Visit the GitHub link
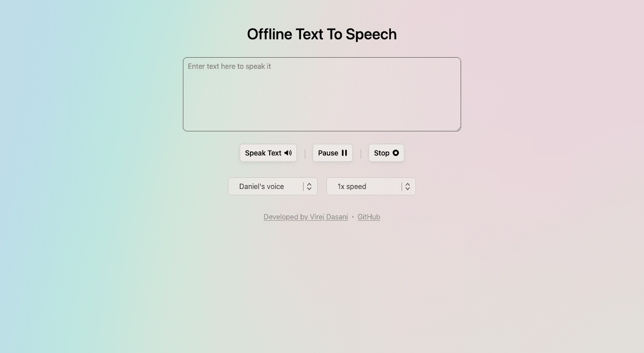Viewport: 644px width, 353px height. 369,217
